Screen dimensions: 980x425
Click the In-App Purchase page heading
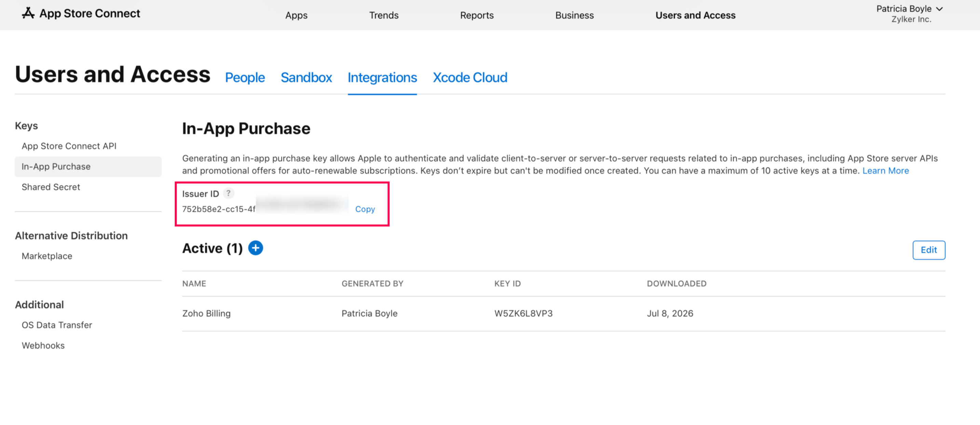tap(246, 128)
